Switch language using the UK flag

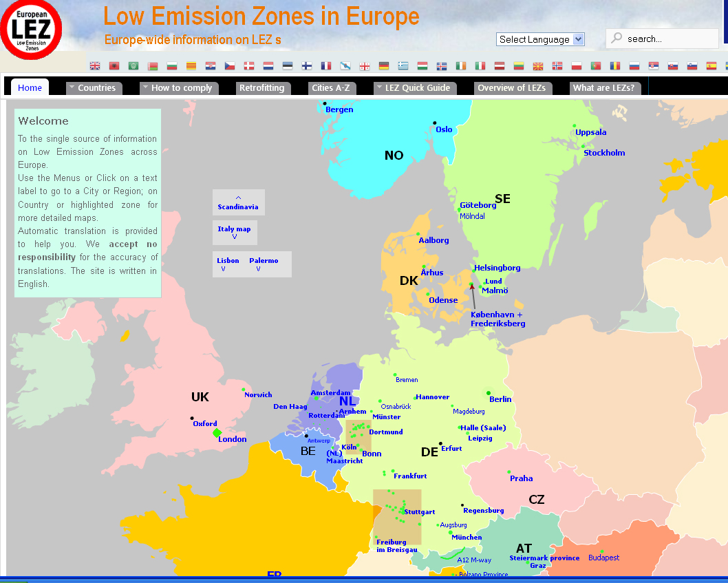(x=95, y=66)
